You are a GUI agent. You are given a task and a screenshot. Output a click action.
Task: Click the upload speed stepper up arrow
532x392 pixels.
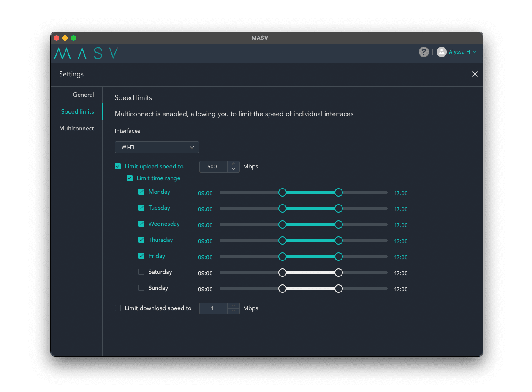[233, 164]
